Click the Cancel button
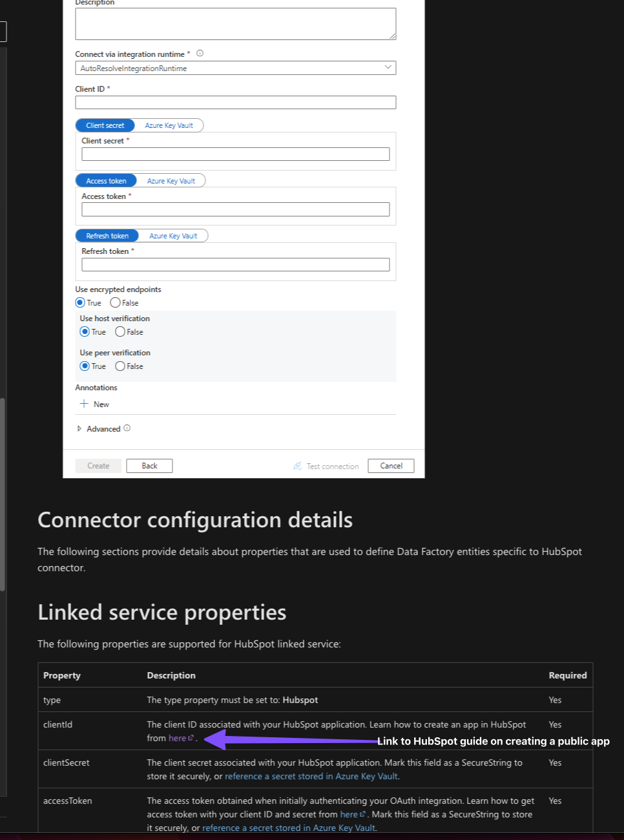 (x=391, y=465)
